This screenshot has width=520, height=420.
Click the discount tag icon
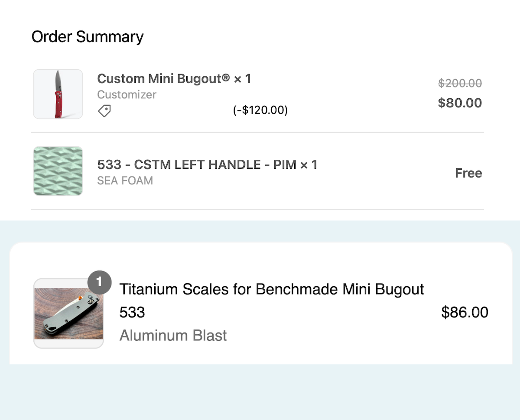104,111
